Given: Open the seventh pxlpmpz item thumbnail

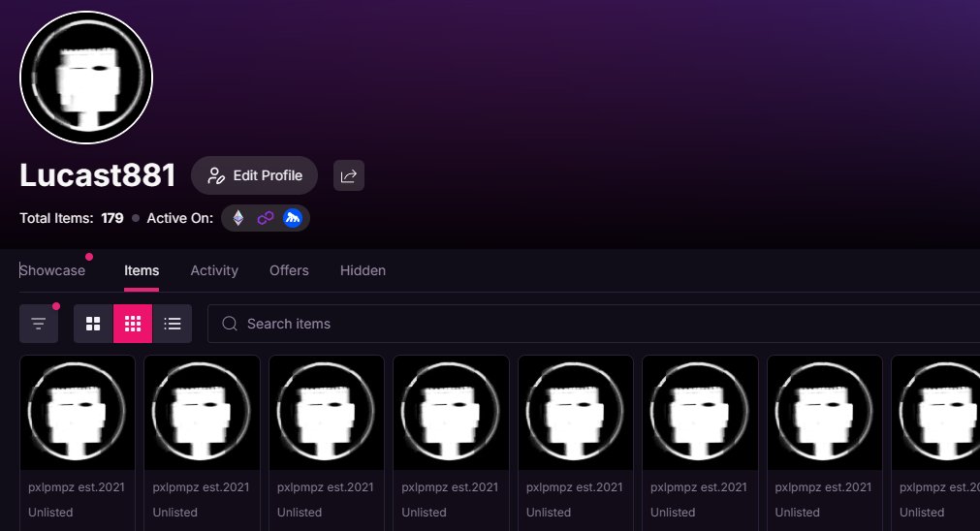Looking at the screenshot, I should [824, 413].
